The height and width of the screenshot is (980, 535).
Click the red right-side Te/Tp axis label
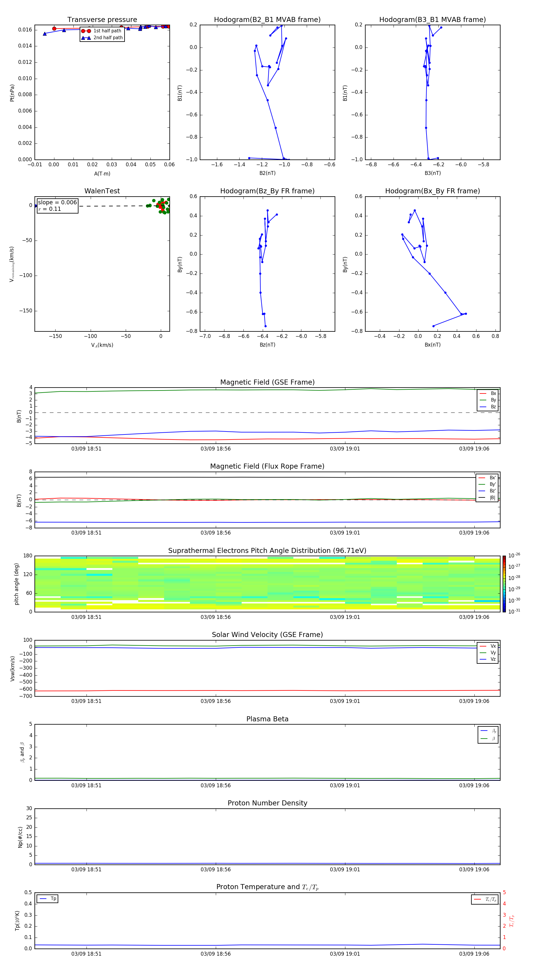(x=512, y=921)
